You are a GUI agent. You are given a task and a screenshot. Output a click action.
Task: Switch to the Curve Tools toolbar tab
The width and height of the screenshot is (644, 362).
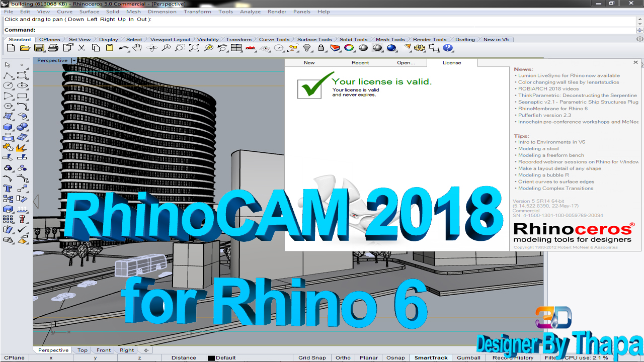click(x=274, y=39)
